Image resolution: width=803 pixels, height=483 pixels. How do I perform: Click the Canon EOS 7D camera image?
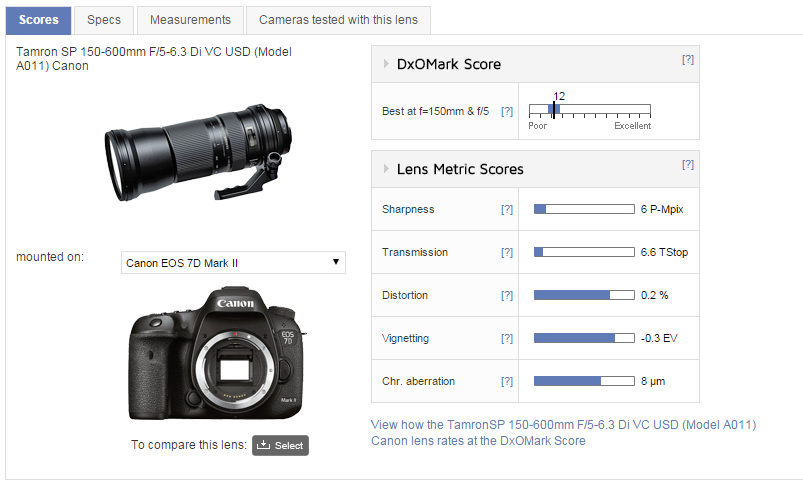217,353
